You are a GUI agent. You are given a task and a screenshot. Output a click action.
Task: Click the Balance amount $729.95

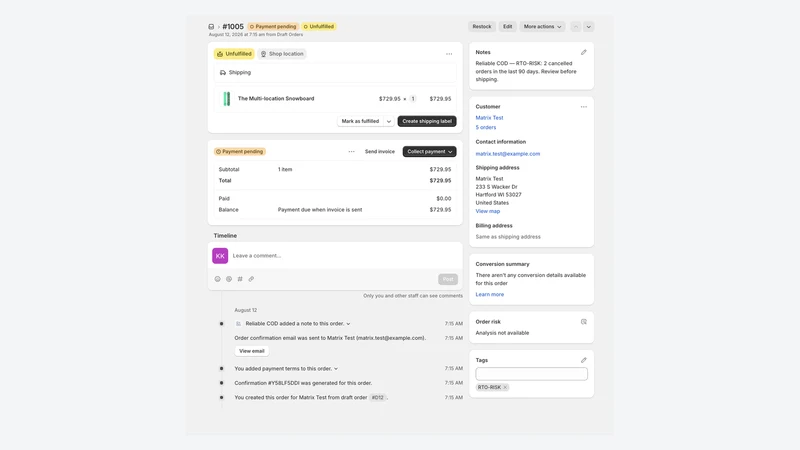pyautogui.click(x=440, y=210)
